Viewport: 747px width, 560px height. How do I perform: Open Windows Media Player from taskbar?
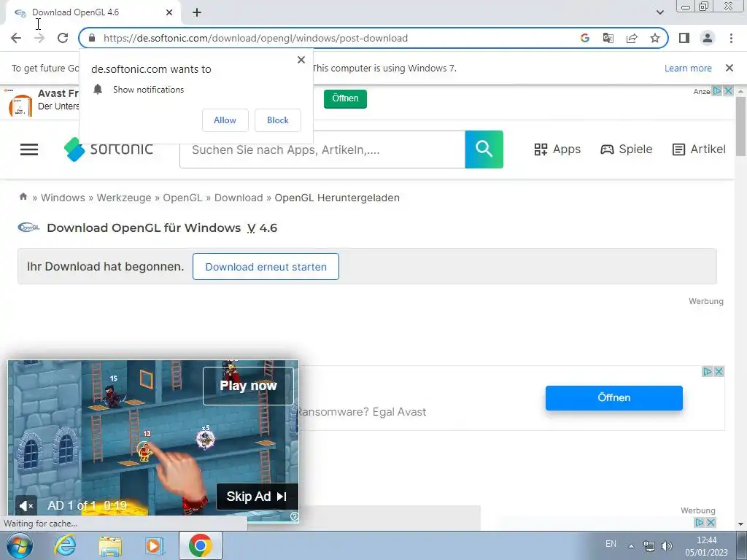154,545
